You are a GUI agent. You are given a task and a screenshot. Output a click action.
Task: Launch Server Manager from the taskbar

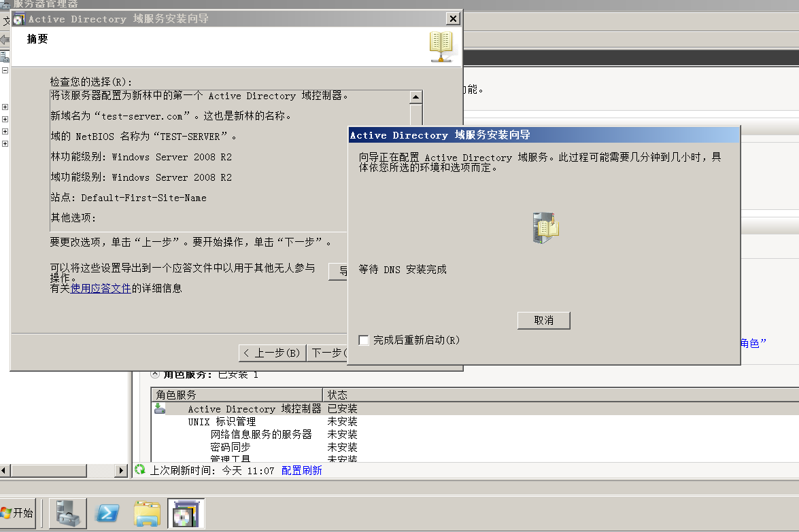pyautogui.click(x=68, y=513)
